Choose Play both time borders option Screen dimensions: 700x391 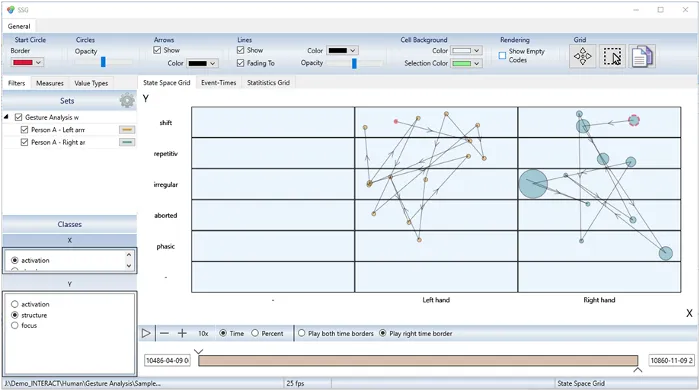[302, 333]
